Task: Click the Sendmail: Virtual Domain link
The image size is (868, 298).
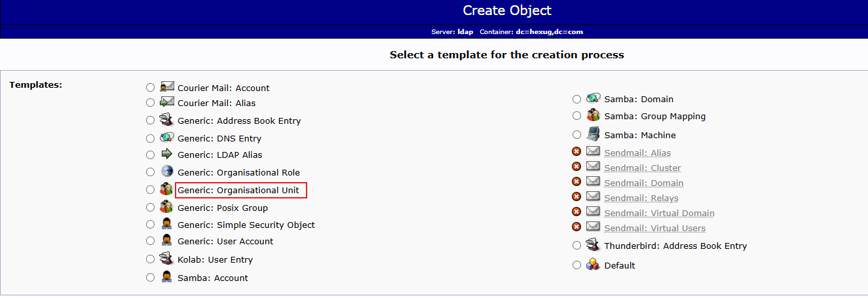Action: click(659, 213)
